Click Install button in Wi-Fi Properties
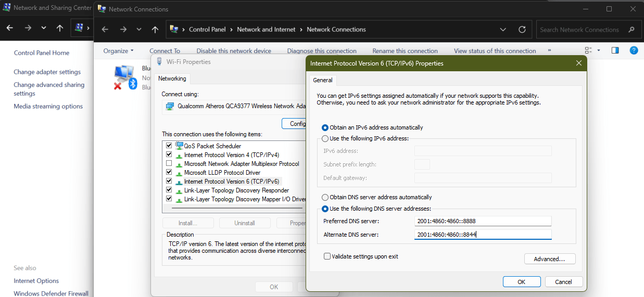The height and width of the screenshot is (297, 644). 188,223
